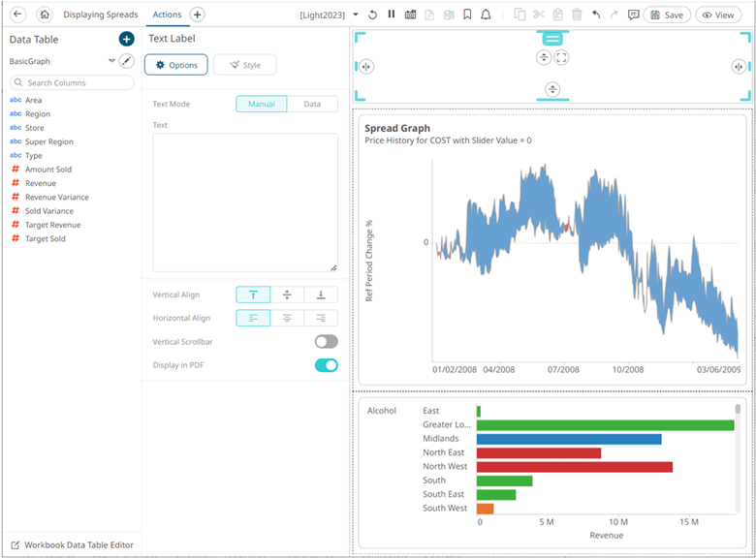Click the Save button
This screenshot has width=756, height=558.
(x=666, y=15)
